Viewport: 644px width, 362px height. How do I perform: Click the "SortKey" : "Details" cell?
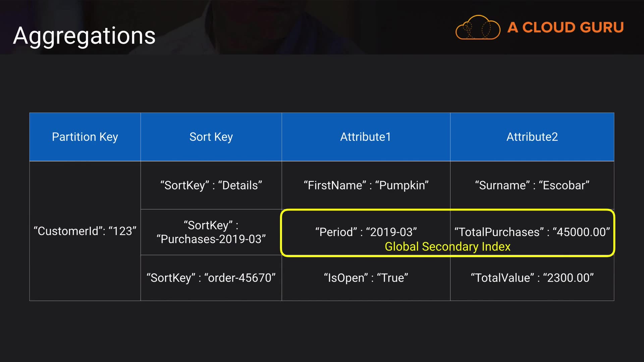[211, 185]
